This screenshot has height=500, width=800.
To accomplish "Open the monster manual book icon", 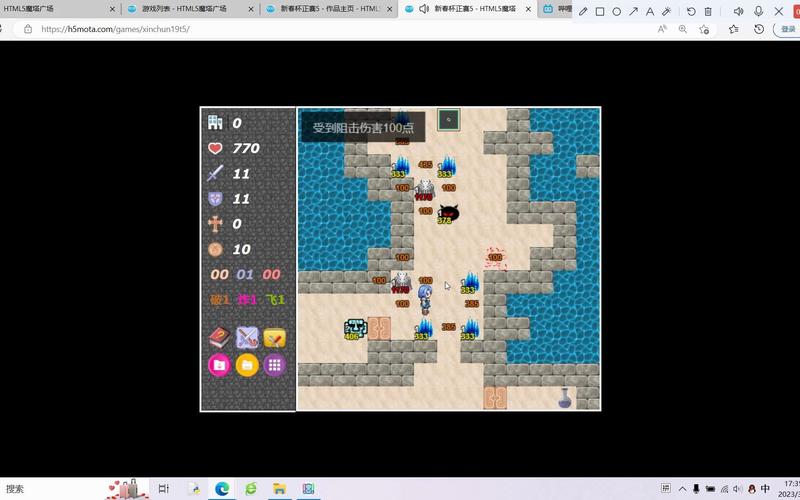I will (x=219, y=338).
